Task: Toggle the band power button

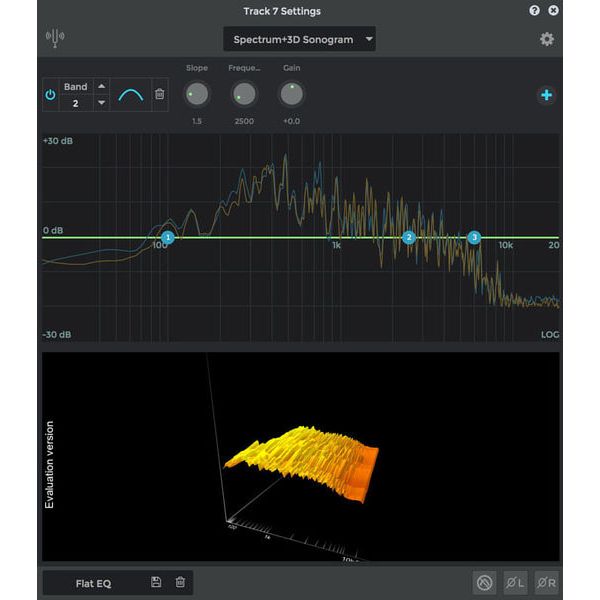Action: (51, 95)
